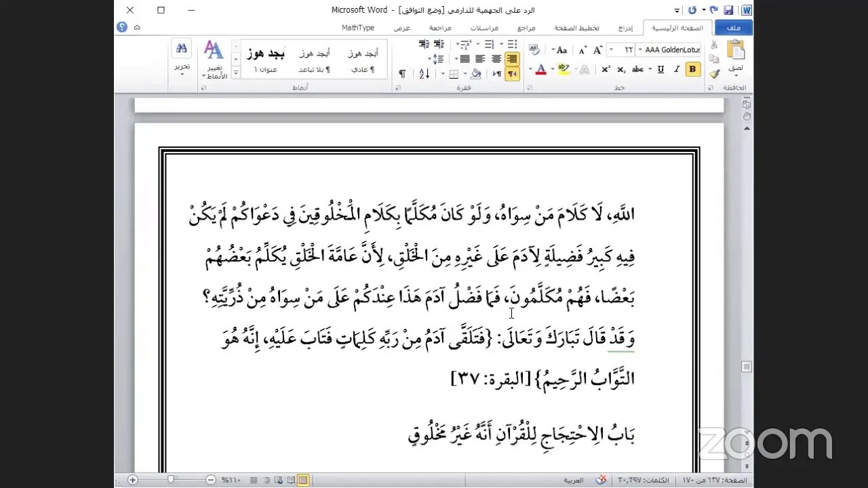Activate the Format Painter brush
868x488 pixels.
pyautogui.click(x=713, y=73)
